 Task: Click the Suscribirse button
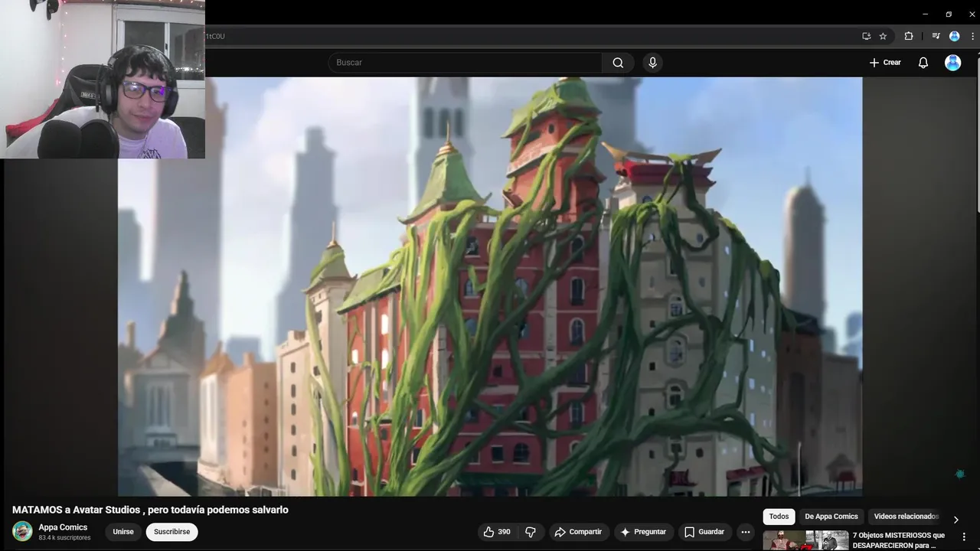point(171,532)
